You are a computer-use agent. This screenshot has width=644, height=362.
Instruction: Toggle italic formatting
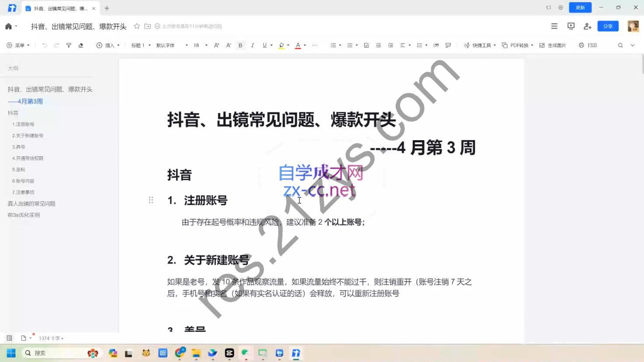click(252, 45)
